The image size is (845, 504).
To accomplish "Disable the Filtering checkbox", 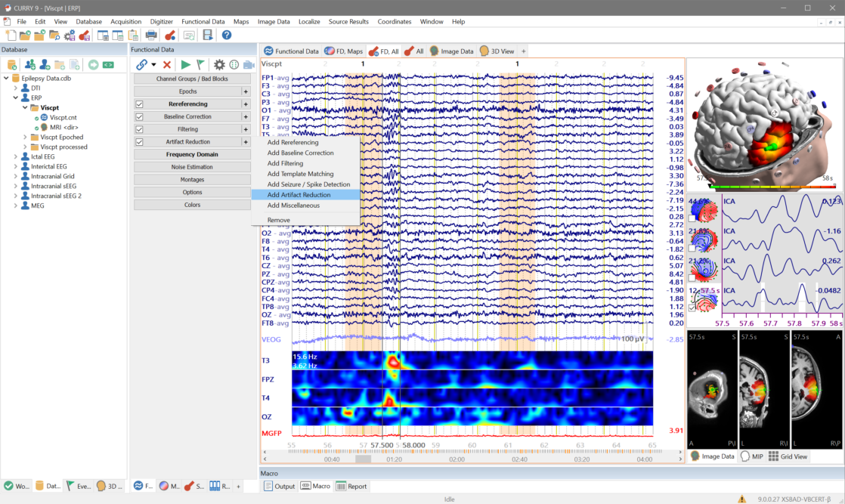I will (x=139, y=129).
